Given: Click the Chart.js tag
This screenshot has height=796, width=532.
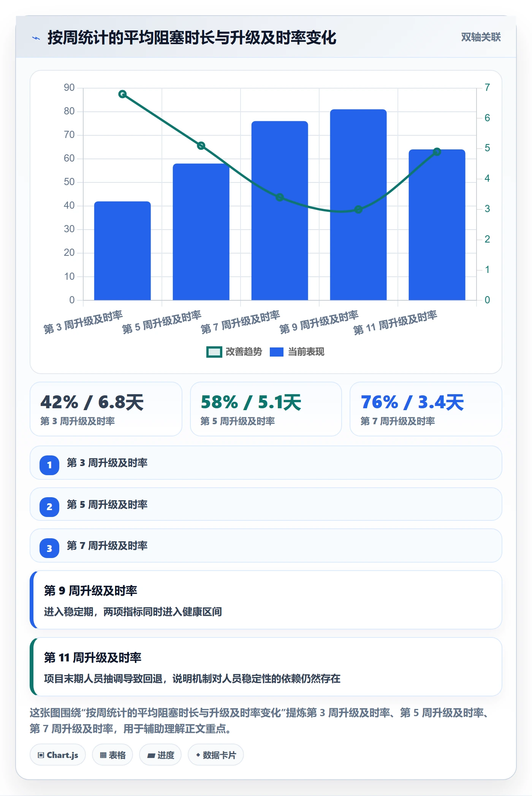Looking at the screenshot, I should tap(58, 755).
